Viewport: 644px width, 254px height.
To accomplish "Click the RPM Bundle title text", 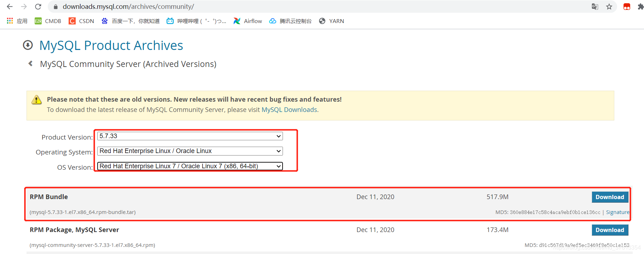I will 49,197.
